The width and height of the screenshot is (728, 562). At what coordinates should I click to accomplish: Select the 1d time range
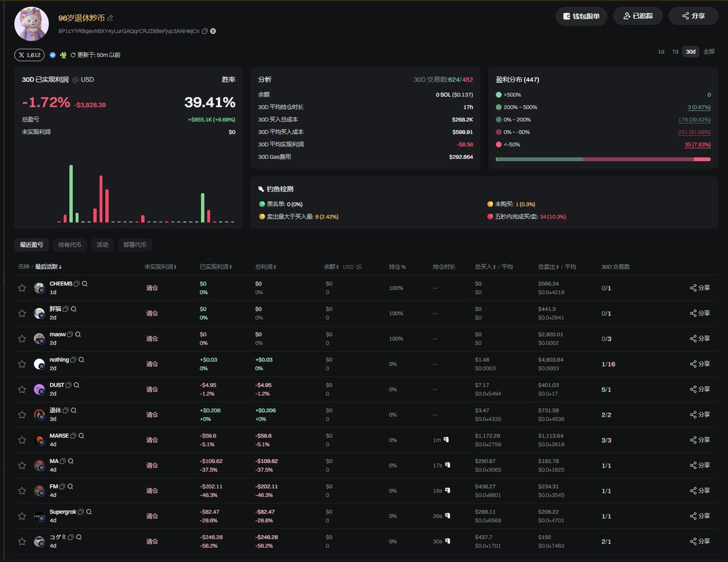[x=661, y=52]
